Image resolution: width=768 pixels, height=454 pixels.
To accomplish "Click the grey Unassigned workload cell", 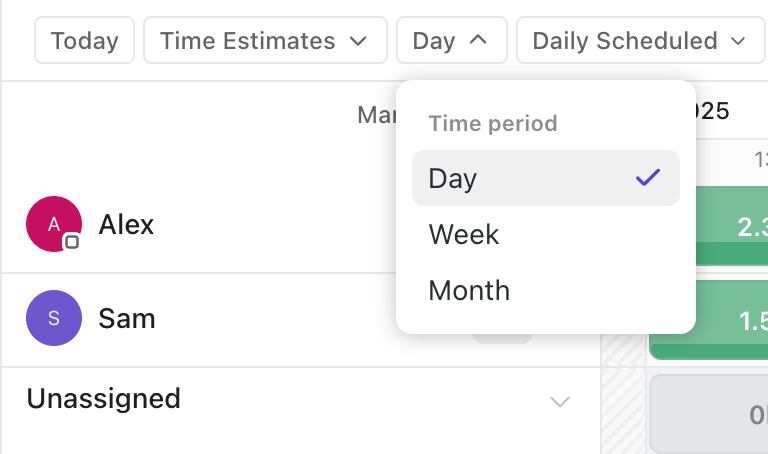I will [709, 414].
